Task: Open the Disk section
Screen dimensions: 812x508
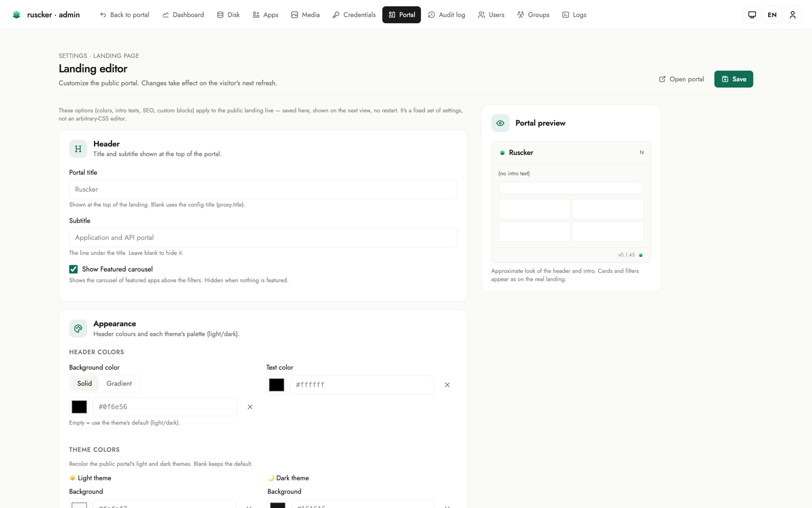Action: pyautogui.click(x=228, y=15)
